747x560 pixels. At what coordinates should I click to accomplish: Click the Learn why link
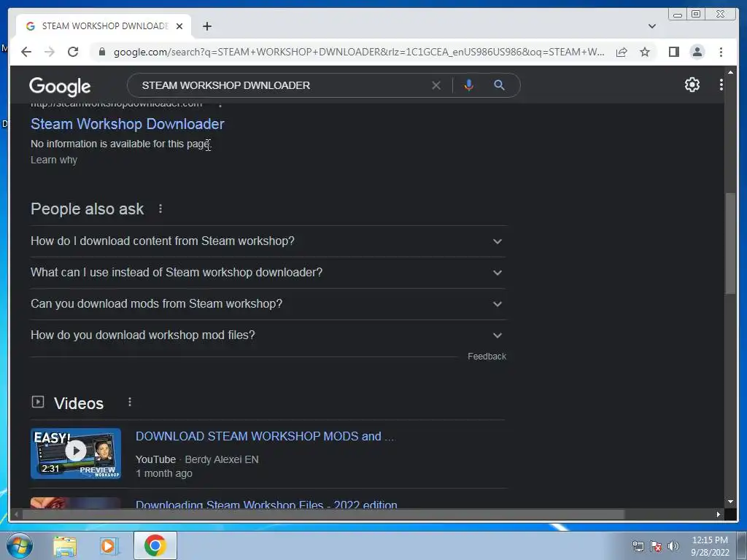pos(54,160)
